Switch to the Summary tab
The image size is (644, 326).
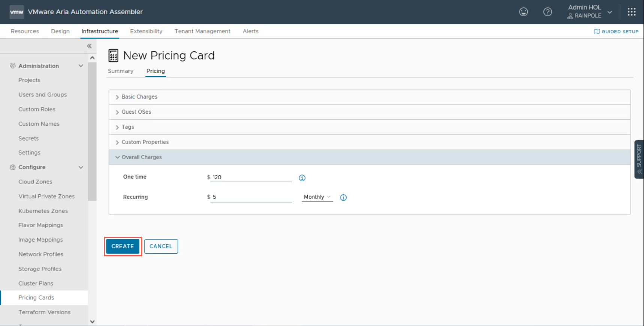tap(120, 71)
